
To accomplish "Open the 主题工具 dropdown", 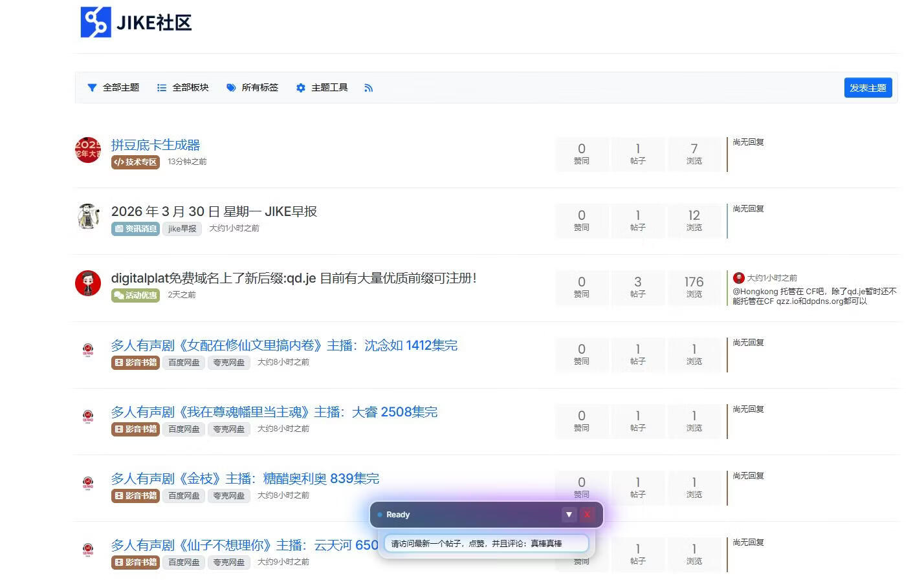I will [322, 88].
